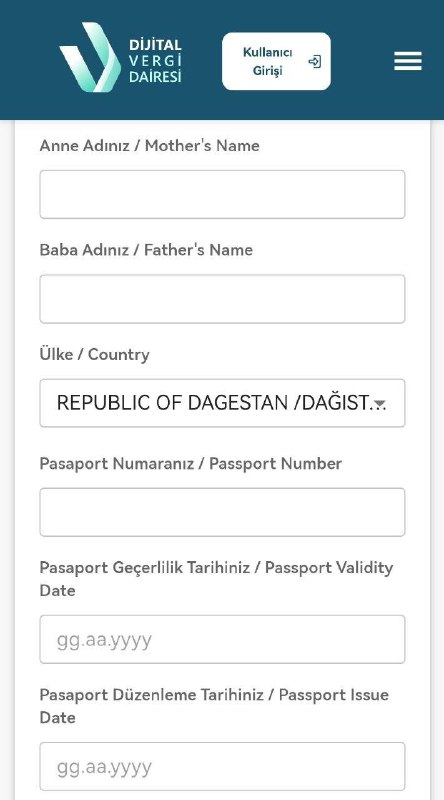Select the REPUBLIC OF DAGESTAN value text
The image size is (444, 800).
[213, 403]
